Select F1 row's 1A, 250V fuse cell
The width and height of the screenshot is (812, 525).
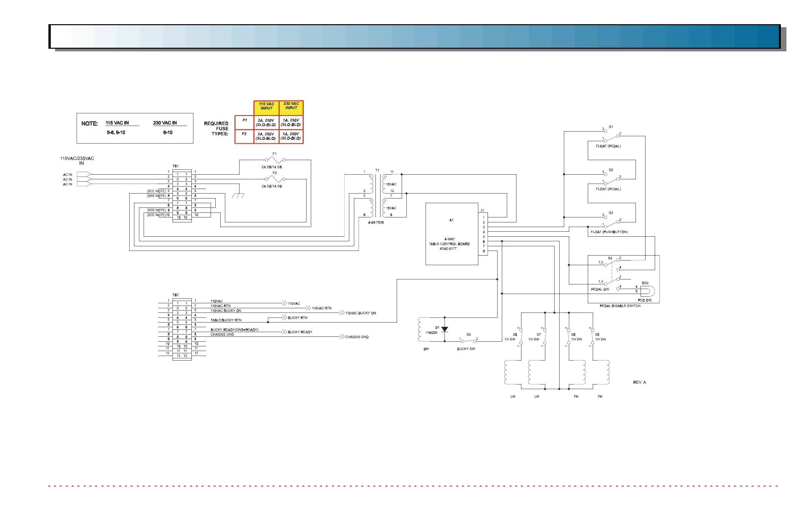pos(291,122)
